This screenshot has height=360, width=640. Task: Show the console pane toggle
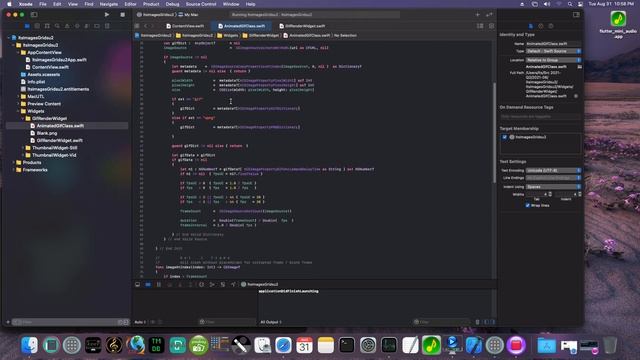(x=492, y=322)
